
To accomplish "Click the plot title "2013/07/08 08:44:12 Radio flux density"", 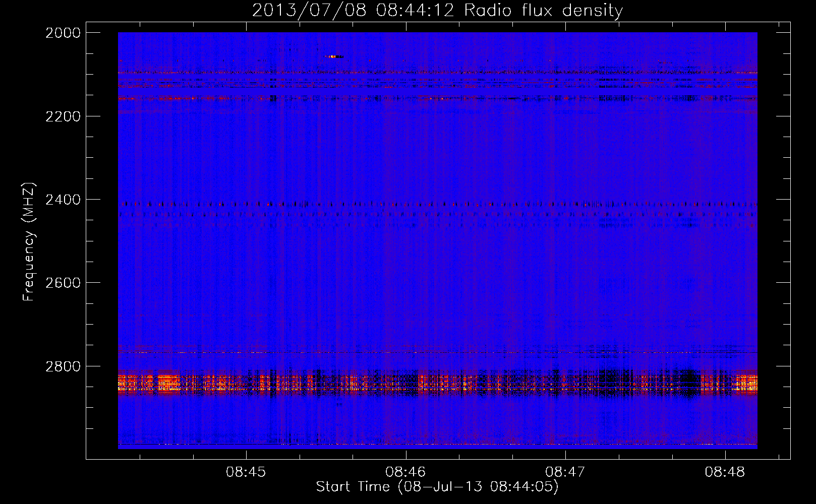I will pos(437,10).
